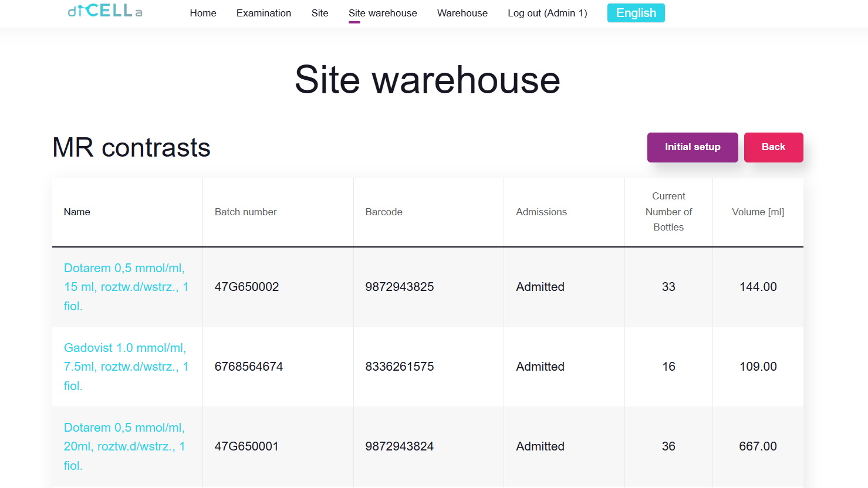Click the Site warehouse page title

coord(427,80)
